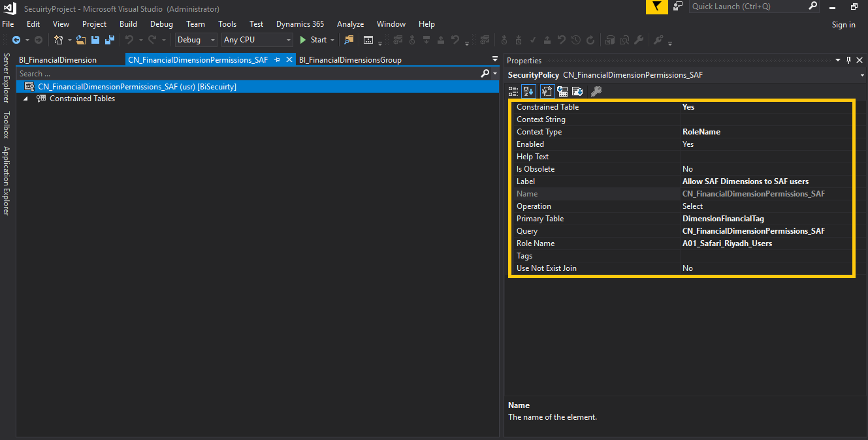Click the Navigate Forward arrow icon
This screenshot has width=868, height=440.
coord(38,40)
